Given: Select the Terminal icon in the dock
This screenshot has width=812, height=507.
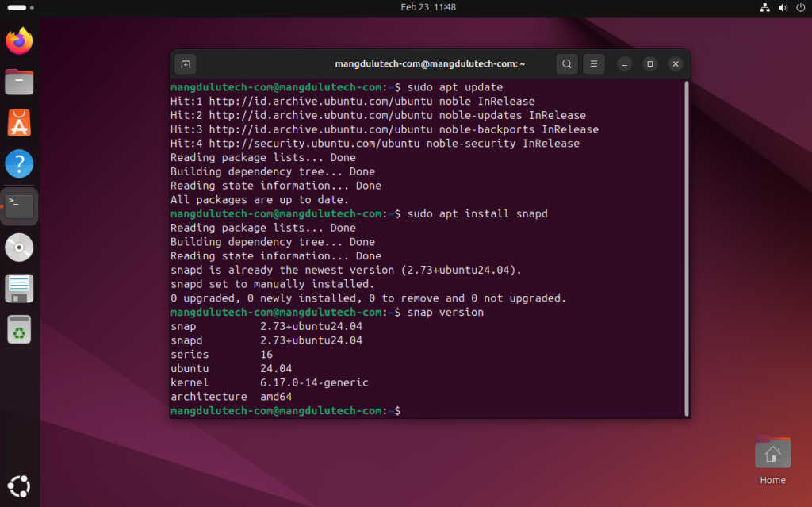Looking at the screenshot, I should click(19, 205).
